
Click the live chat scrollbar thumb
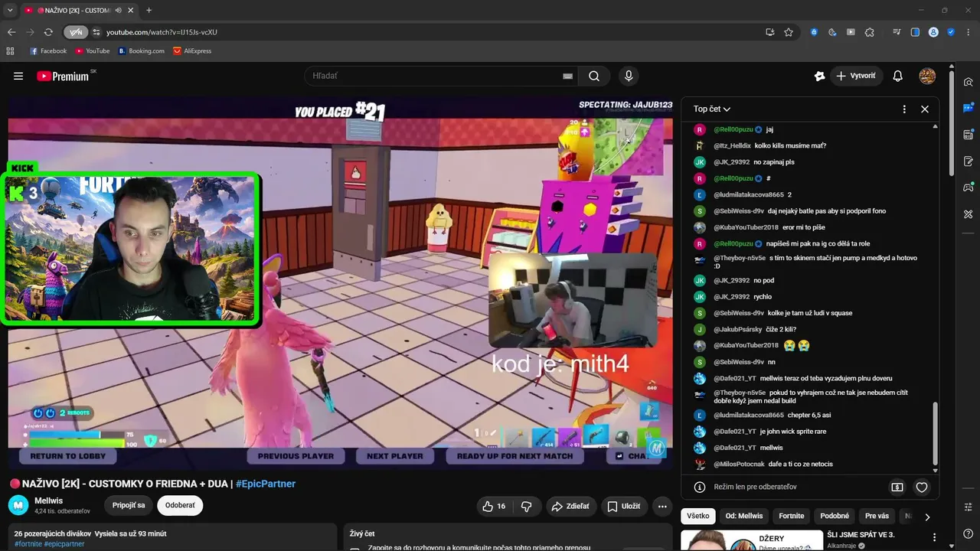(935, 434)
